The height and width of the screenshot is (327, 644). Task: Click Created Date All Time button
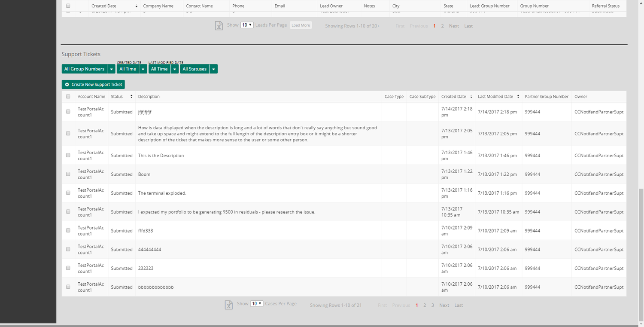tap(128, 69)
